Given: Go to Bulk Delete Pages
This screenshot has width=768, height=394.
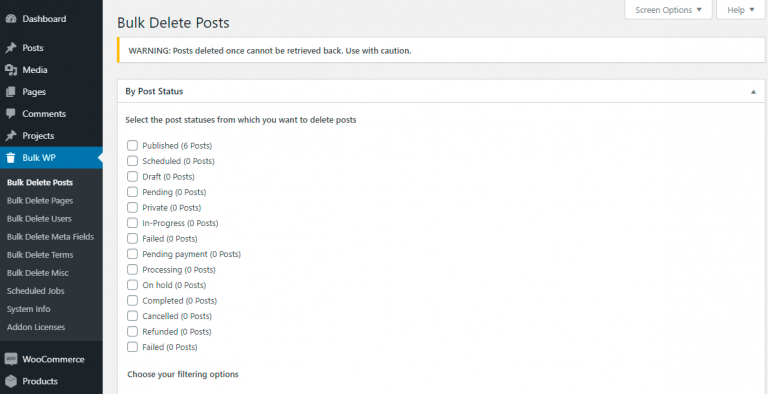Looking at the screenshot, I should tap(40, 201).
